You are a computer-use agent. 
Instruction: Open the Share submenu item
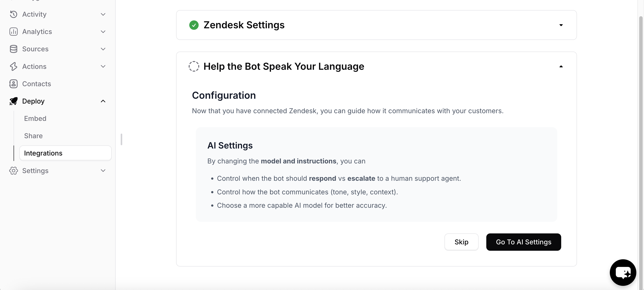pyautogui.click(x=33, y=136)
